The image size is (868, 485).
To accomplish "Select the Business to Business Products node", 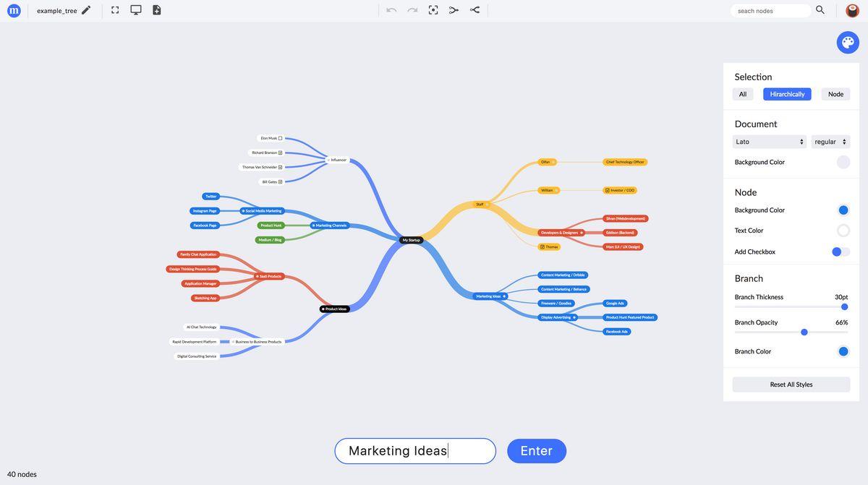I will pyautogui.click(x=257, y=342).
